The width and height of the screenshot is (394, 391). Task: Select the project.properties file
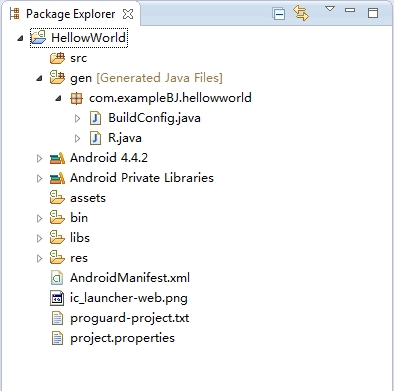point(122,338)
